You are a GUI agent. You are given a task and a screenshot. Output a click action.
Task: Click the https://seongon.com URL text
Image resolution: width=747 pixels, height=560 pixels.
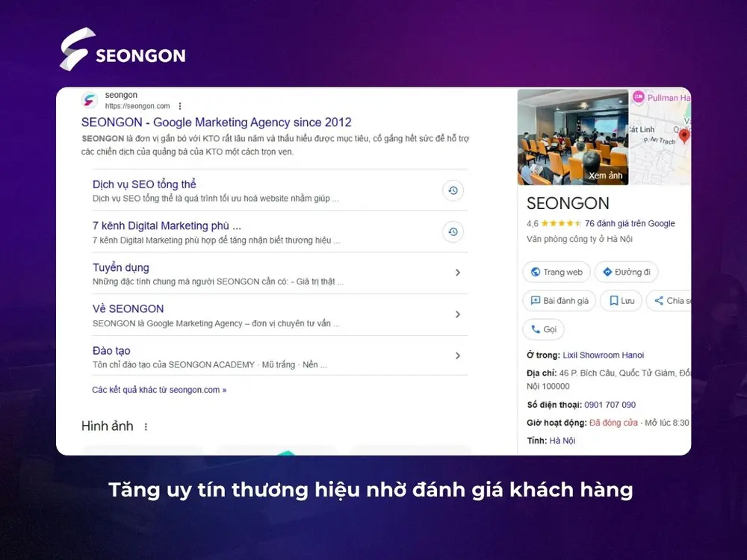(x=137, y=106)
